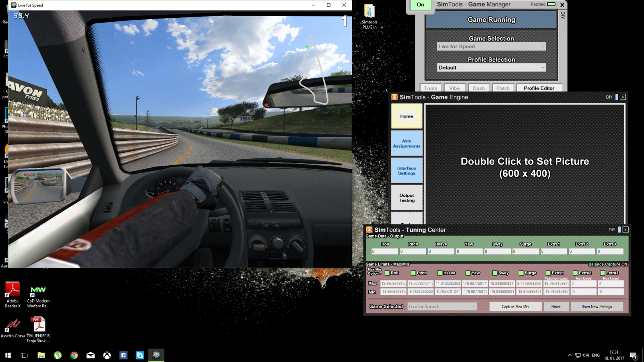Open Facebook app from the taskbar
Image resolution: width=644 pixels, height=362 pixels.
(x=124, y=355)
